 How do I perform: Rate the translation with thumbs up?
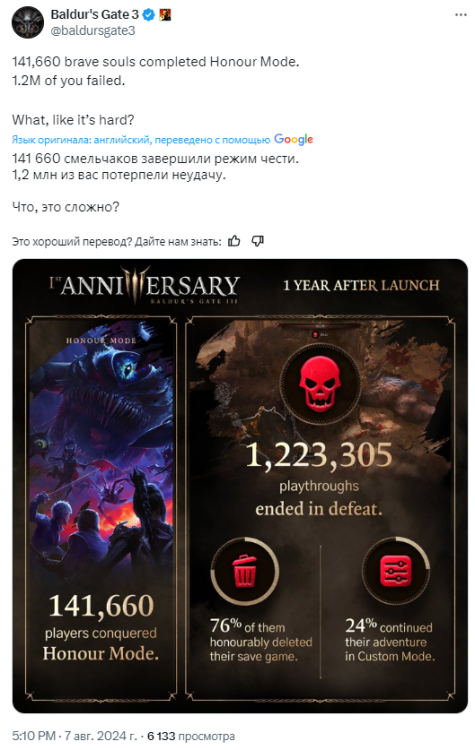(234, 241)
